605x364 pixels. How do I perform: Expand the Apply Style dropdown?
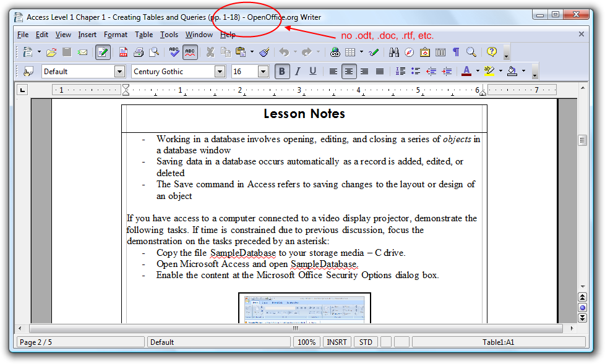(x=119, y=72)
